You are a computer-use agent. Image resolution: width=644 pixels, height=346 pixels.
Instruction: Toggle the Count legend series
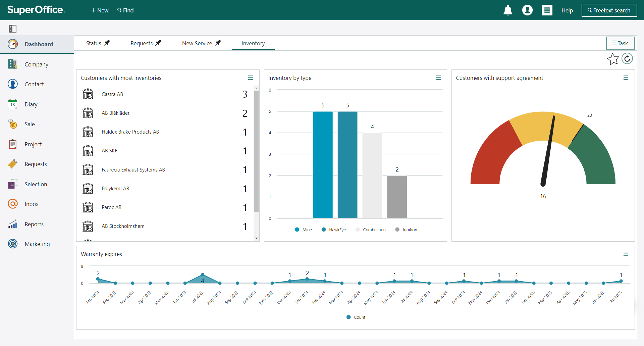pos(356,317)
